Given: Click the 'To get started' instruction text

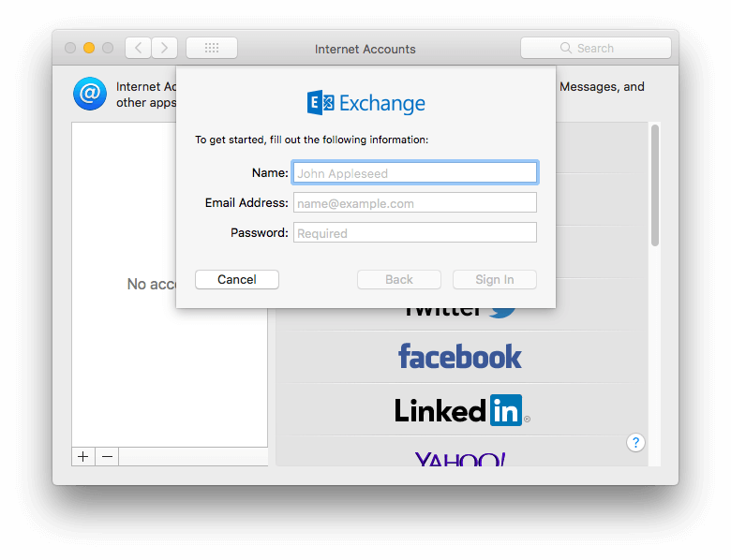Looking at the screenshot, I should coord(311,140).
